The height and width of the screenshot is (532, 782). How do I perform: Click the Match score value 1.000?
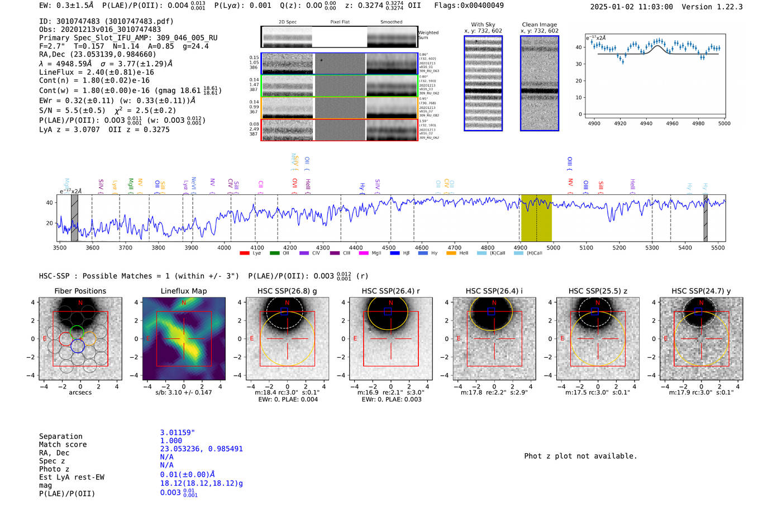pyautogui.click(x=171, y=441)
